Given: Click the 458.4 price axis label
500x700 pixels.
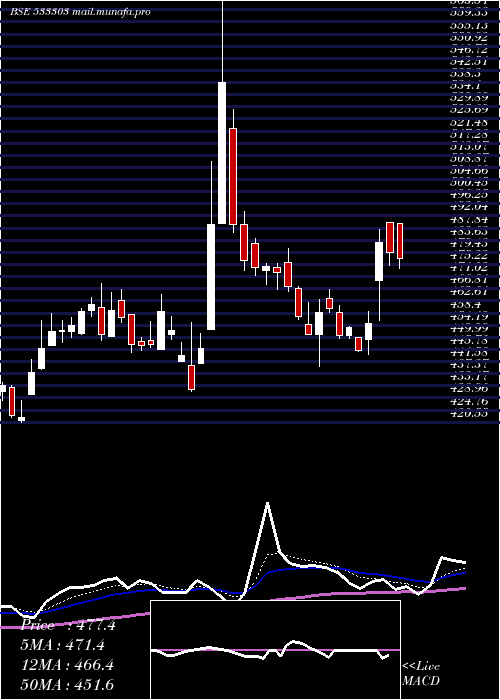Looking at the screenshot, I should coord(465,304).
